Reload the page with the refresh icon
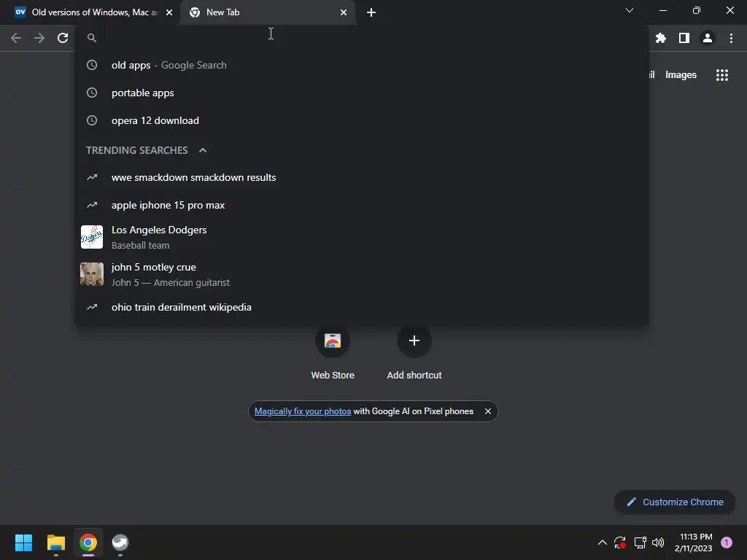 pos(63,38)
